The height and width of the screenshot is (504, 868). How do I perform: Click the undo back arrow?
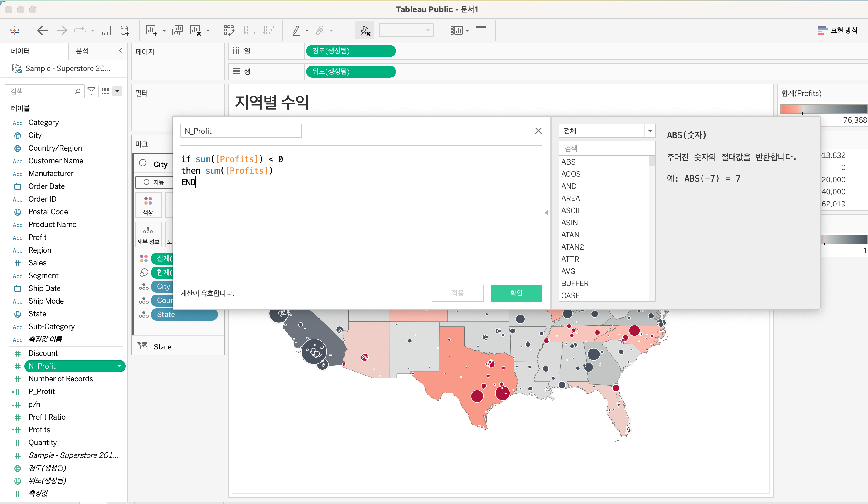click(42, 30)
